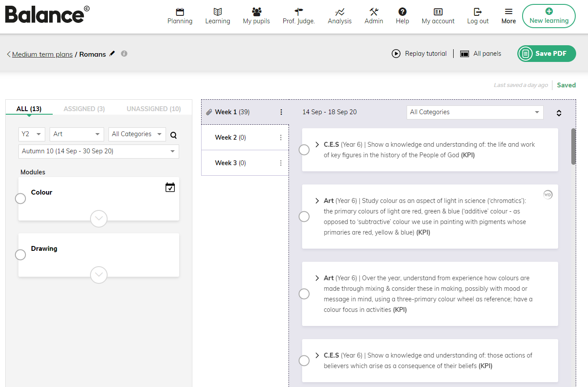588x387 pixels.
Task: Click the 14 Sep - 18 Sep 20 date text
Action: click(329, 112)
